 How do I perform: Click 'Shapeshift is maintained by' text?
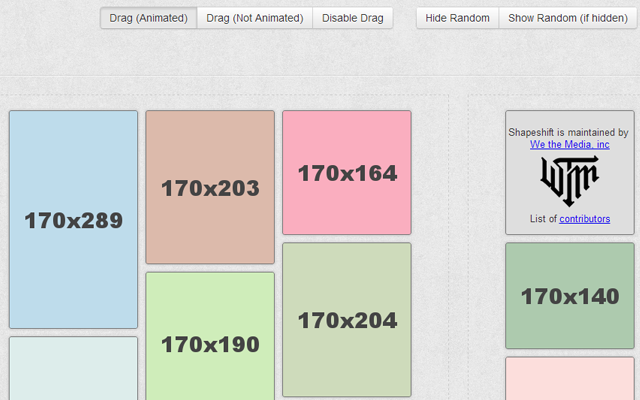pyautogui.click(x=568, y=132)
